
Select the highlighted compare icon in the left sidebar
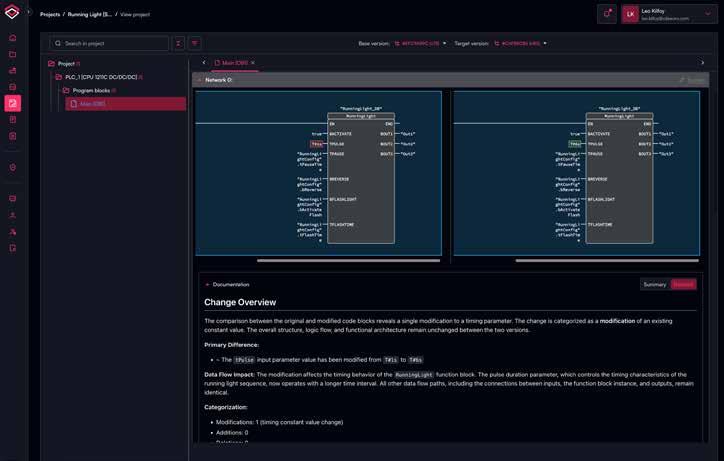click(x=12, y=103)
